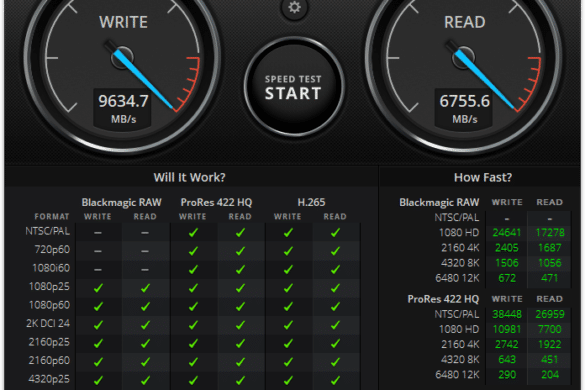Click Blackmagic RAW read checkmark for 1080p60
The image size is (585, 390).
coord(146,306)
